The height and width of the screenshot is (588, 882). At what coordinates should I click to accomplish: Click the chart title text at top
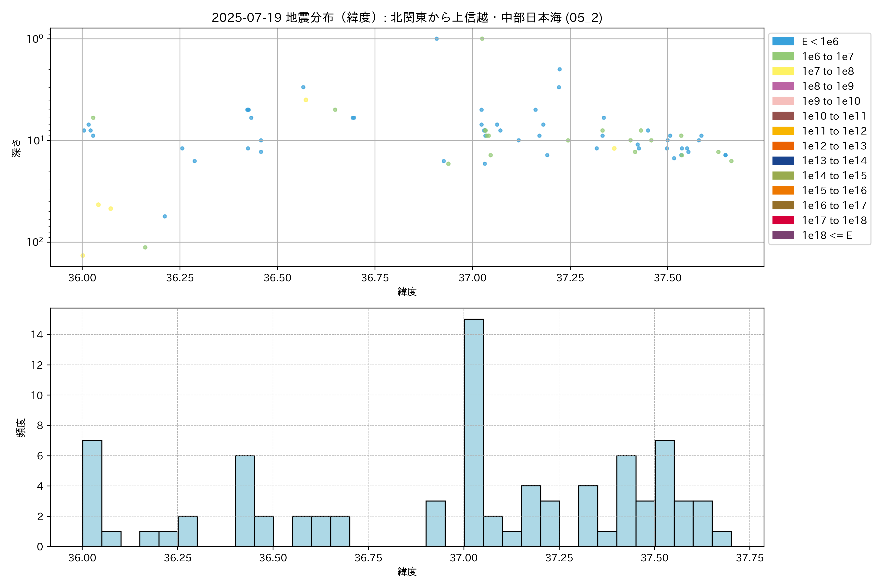click(407, 18)
